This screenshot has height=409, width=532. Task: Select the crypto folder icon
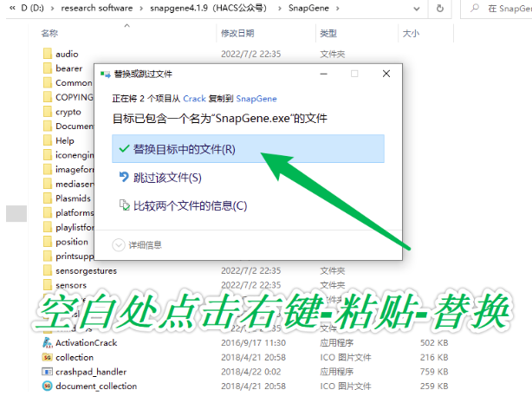48,112
